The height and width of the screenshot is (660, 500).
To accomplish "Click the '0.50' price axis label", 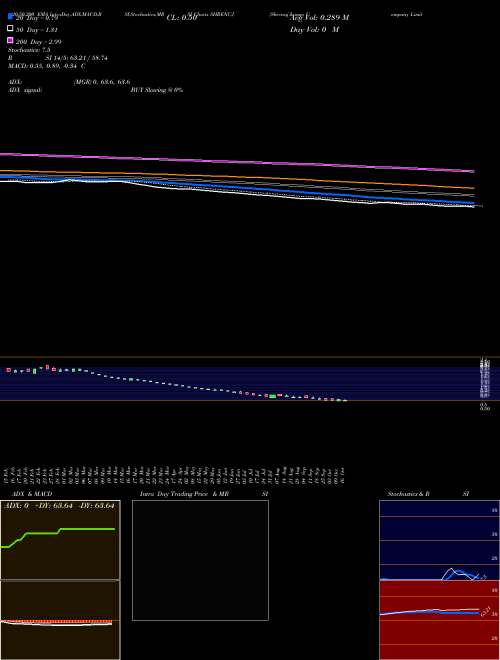I will coord(485,408).
